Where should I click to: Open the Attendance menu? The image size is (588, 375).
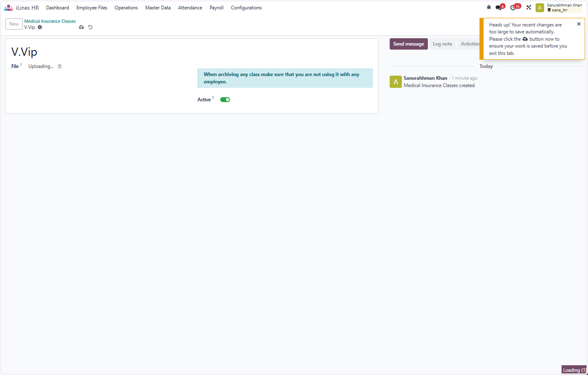click(190, 7)
